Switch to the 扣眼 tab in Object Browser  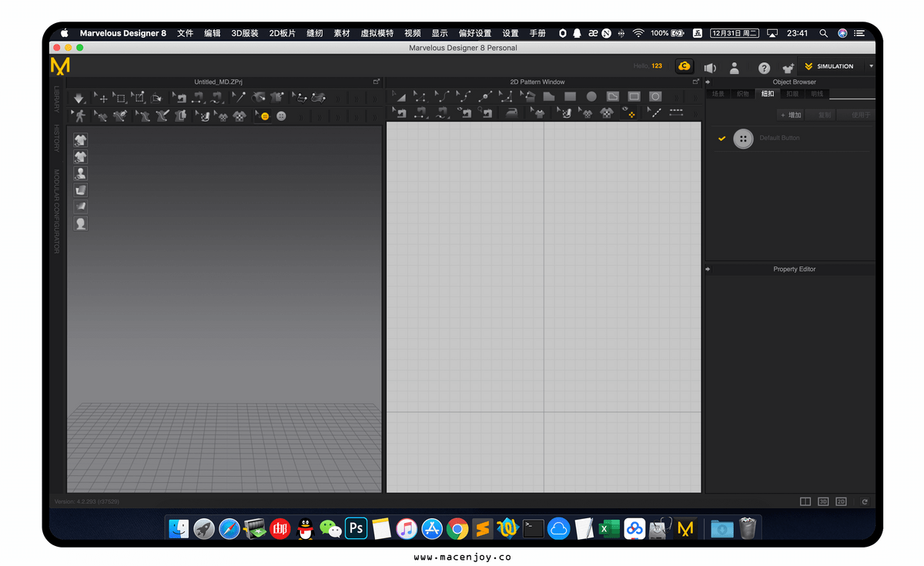(x=792, y=94)
